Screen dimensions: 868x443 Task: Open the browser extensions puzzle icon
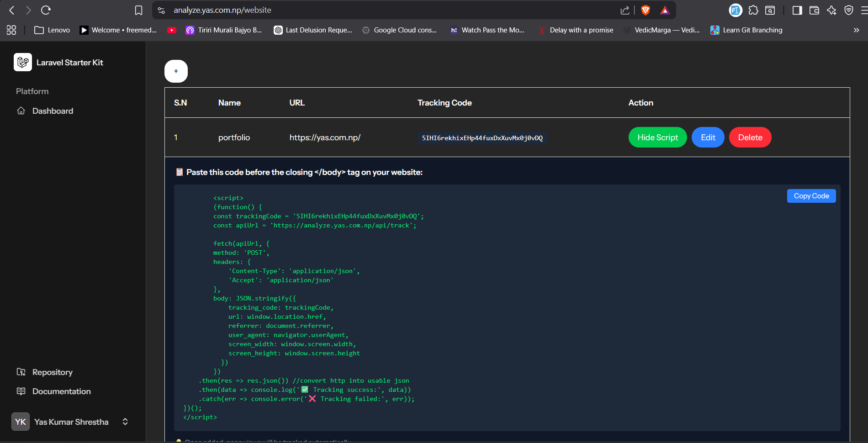(x=753, y=10)
